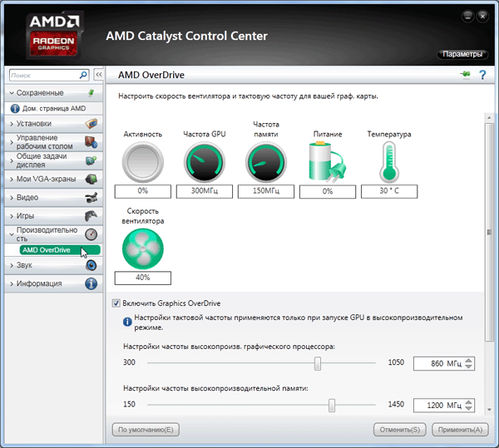499x448 pixels.
Task: Click the Активность gauge dial
Action: pos(142,162)
